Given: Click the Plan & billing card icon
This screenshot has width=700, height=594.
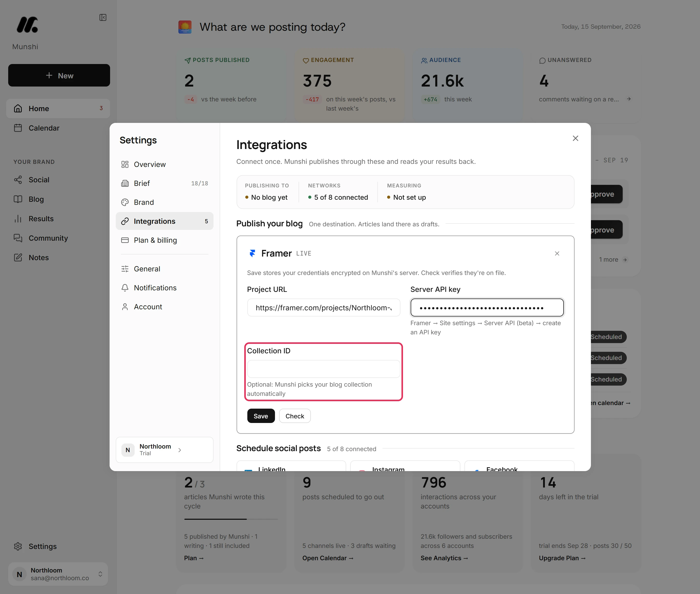Looking at the screenshot, I should click(x=125, y=240).
